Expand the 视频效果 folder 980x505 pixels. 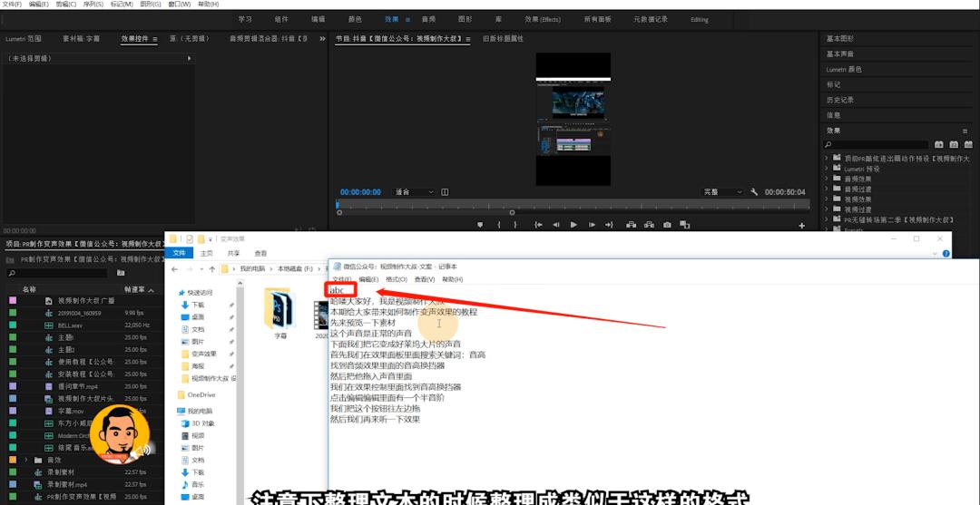(x=827, y=199)
